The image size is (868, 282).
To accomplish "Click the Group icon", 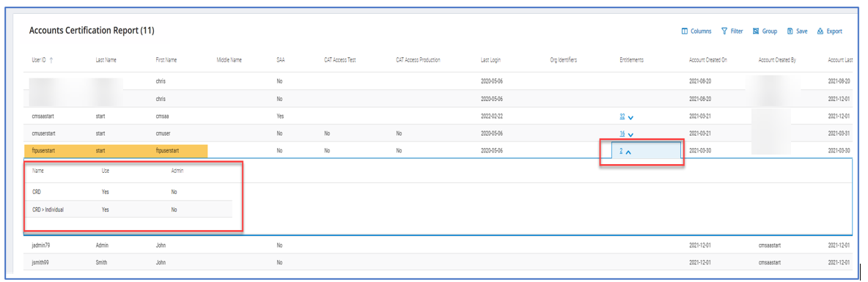I will [756, 31].
